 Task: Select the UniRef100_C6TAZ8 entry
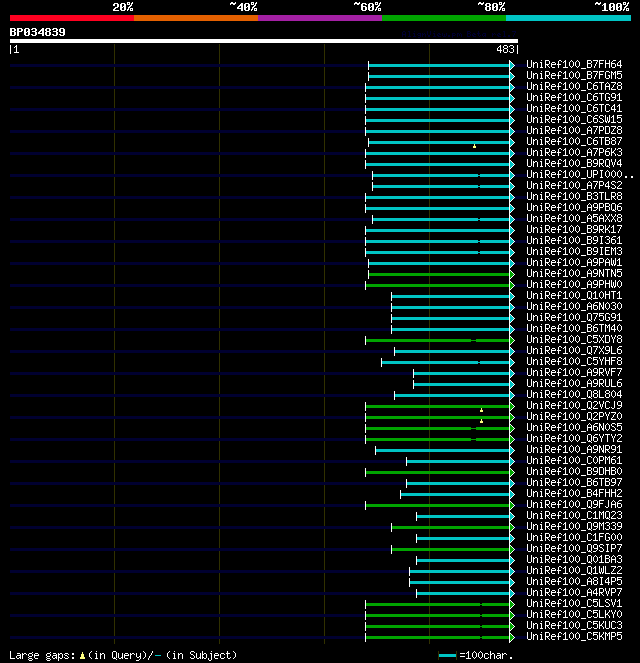(x=574, y=87)
